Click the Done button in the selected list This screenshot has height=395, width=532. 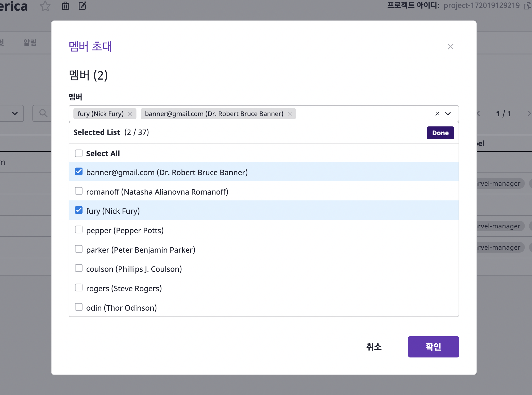coord(440,133)
